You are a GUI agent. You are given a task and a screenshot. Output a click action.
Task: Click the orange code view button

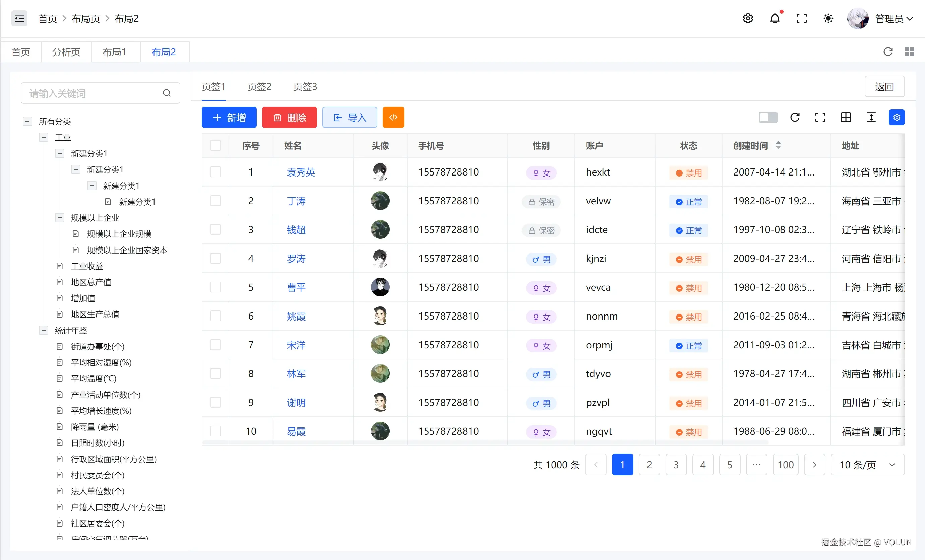[x=393, y=118]
